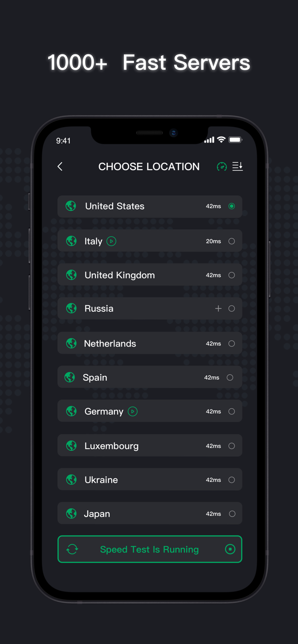Click the globe icon next to Japan
This screenshot has height=644, width=298.
71,513
